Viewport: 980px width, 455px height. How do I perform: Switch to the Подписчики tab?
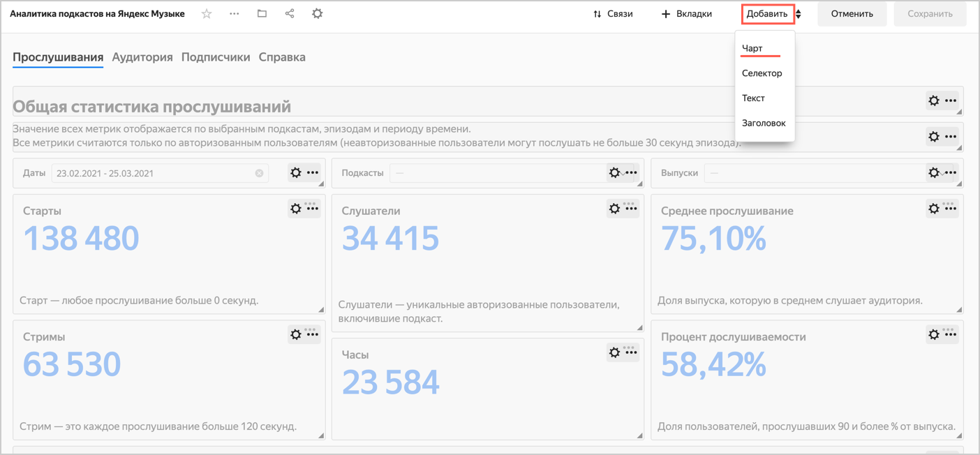coord(216,57)
